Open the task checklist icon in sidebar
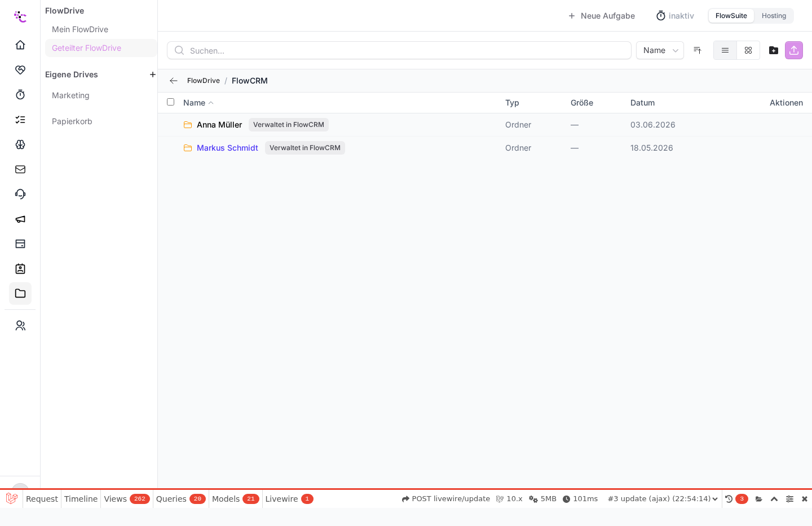812x526 pixels. tap(20, 120)
